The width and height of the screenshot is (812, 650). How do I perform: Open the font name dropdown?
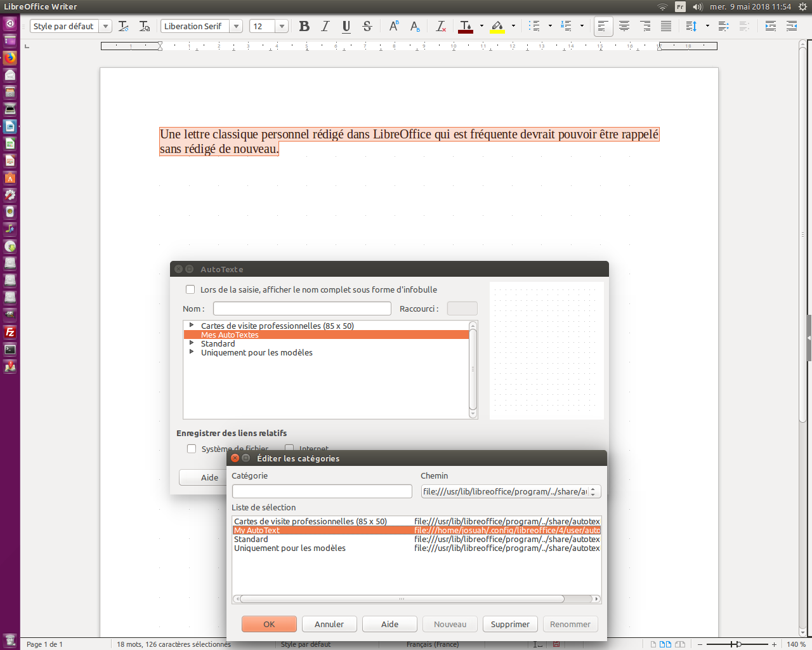click(x=237, y=26)
